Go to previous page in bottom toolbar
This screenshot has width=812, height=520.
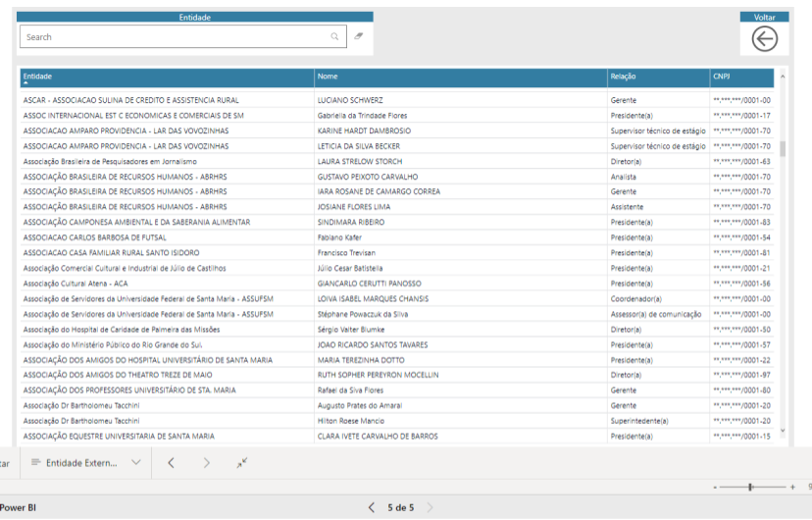(171, 462)
